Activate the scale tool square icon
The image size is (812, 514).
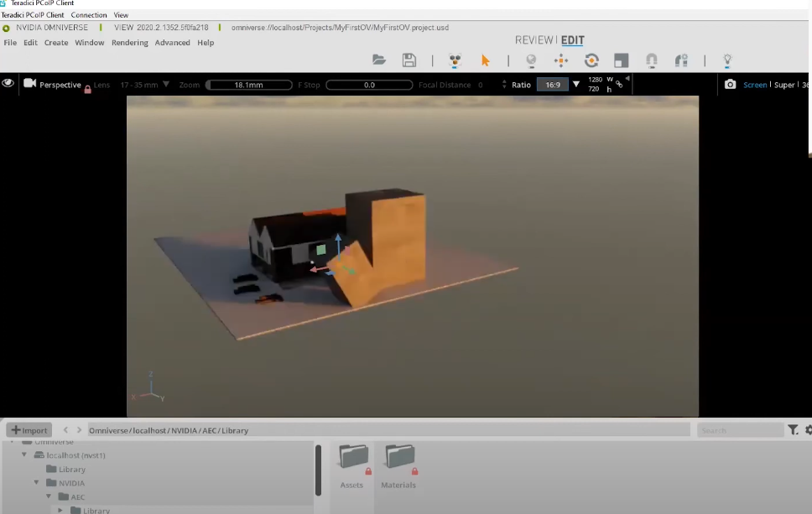tap(622, 60)
